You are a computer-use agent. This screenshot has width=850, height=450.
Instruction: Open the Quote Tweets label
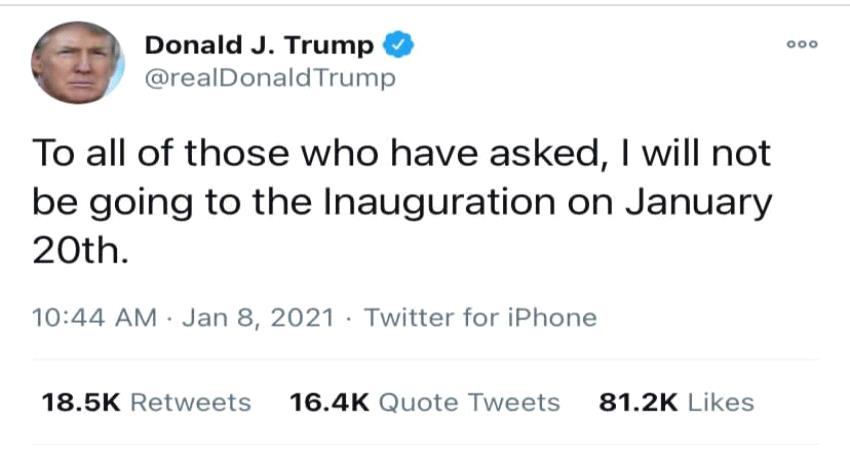[470, 402]
